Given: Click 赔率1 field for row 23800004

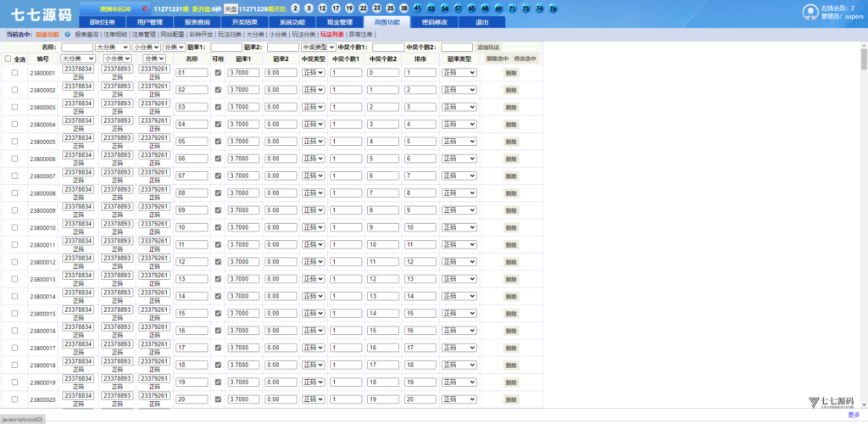Looking at the screenshot, I should tap(243, 124).
